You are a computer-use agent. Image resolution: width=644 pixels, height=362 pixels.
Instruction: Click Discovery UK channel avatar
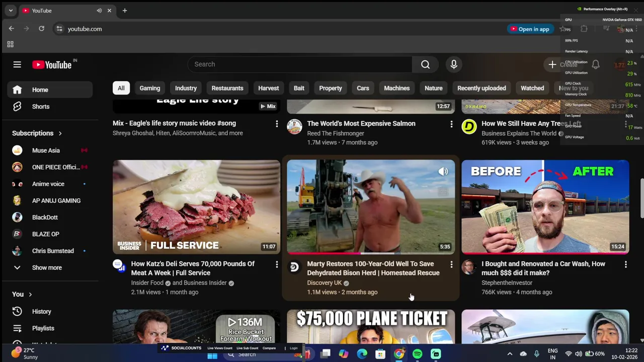(294, 267)
